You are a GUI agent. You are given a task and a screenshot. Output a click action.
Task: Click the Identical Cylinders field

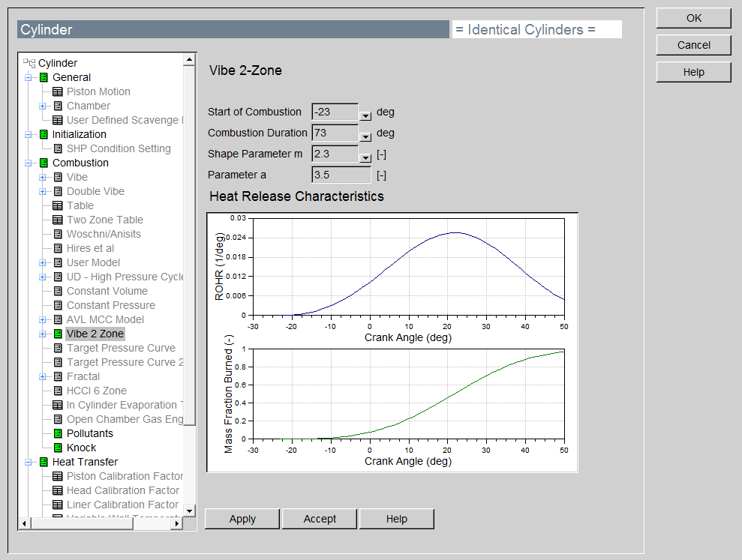click(536, 29)
